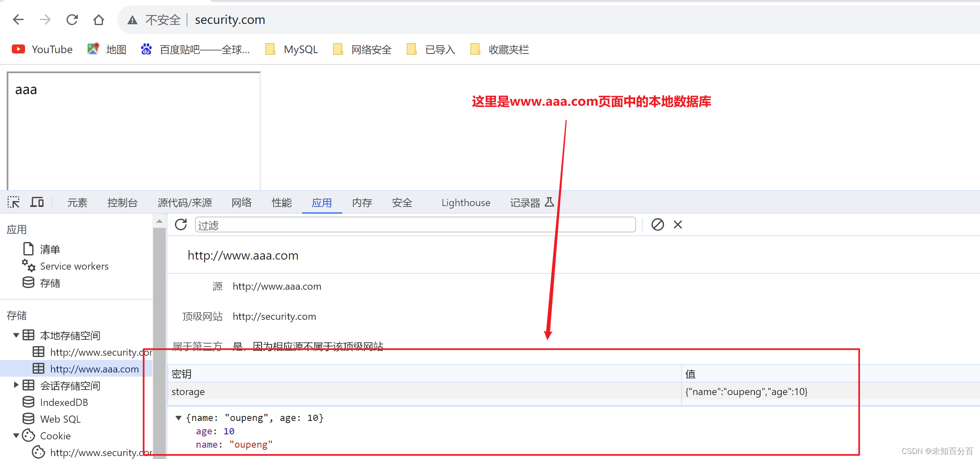This screenshot has width=980, height=459.
Task: Refresh the local storage table
Action: point(181,225)
